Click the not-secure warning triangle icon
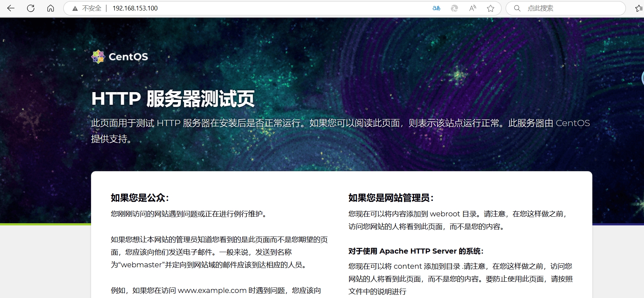The height and width of the screenshot is (298, 644). [75, 8]
